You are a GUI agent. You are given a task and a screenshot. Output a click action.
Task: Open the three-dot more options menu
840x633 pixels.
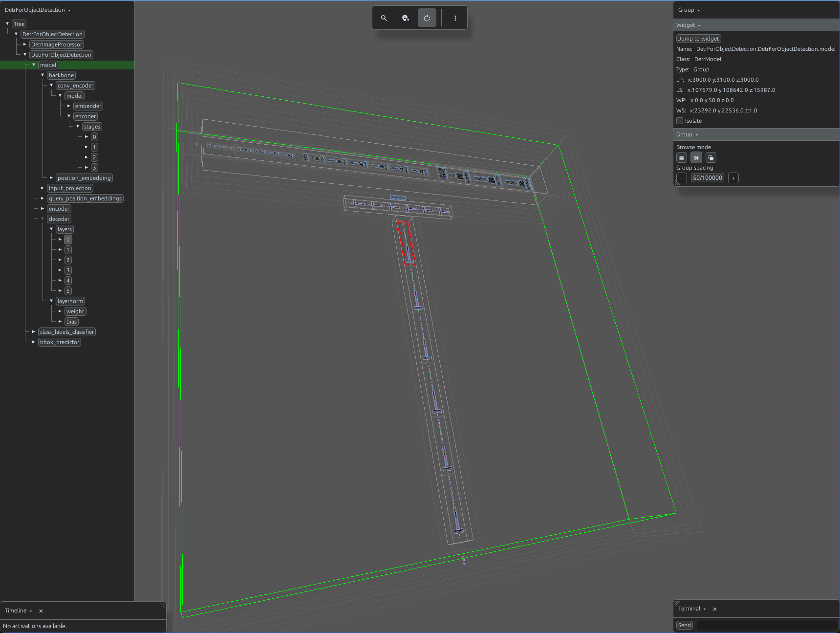(455, 18)
